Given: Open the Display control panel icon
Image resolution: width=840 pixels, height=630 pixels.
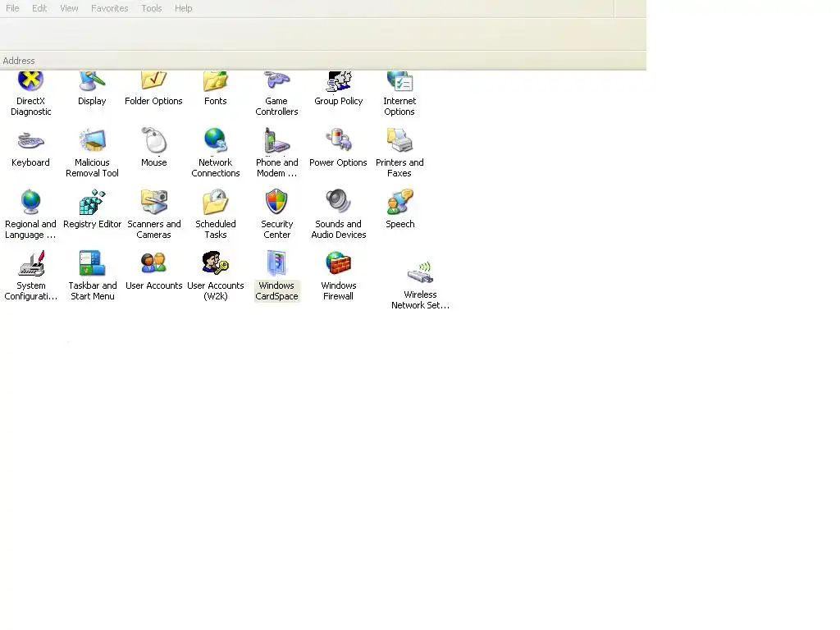Looking at the screenshot, I should tap(92, 81).
